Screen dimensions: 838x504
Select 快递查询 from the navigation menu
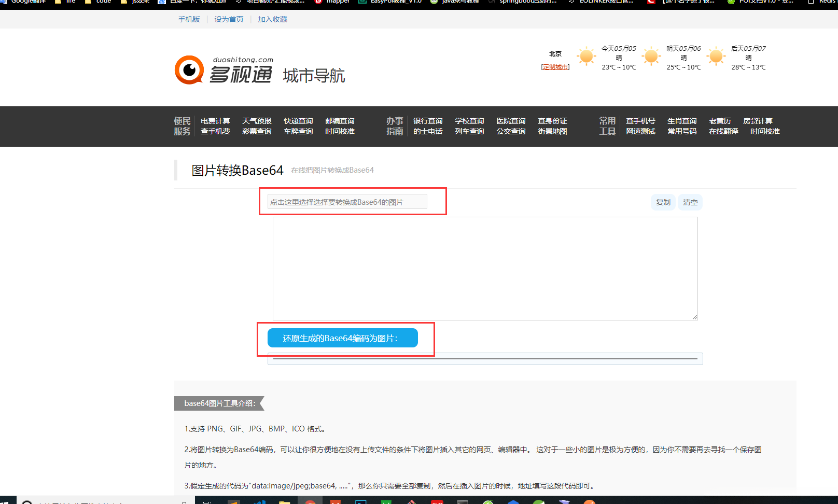pos(298,121)
